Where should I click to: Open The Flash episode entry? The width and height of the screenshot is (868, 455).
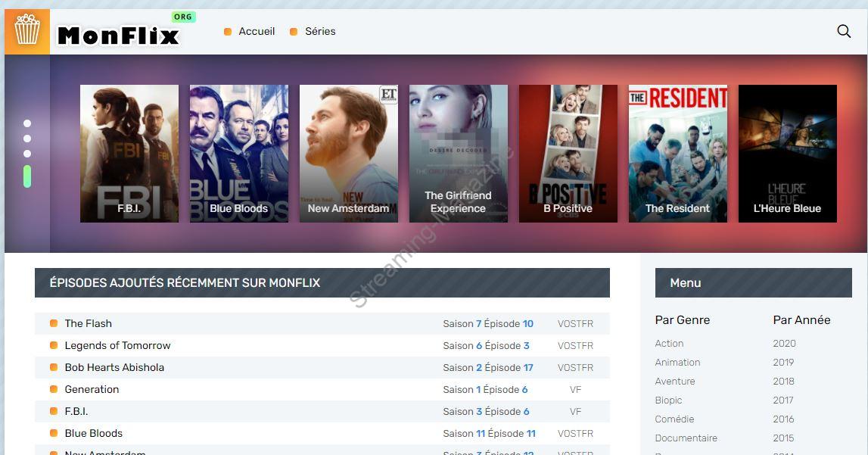89,323
